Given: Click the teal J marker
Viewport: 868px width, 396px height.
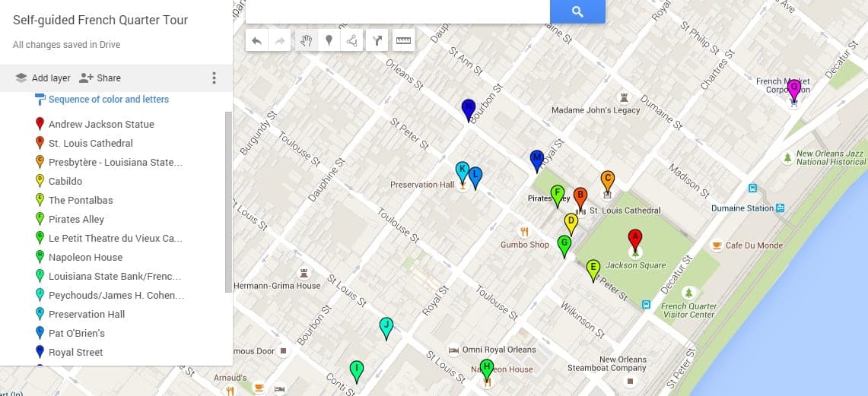Looking at the screenshot, I should pyautogui.click(x=386, y=328).
